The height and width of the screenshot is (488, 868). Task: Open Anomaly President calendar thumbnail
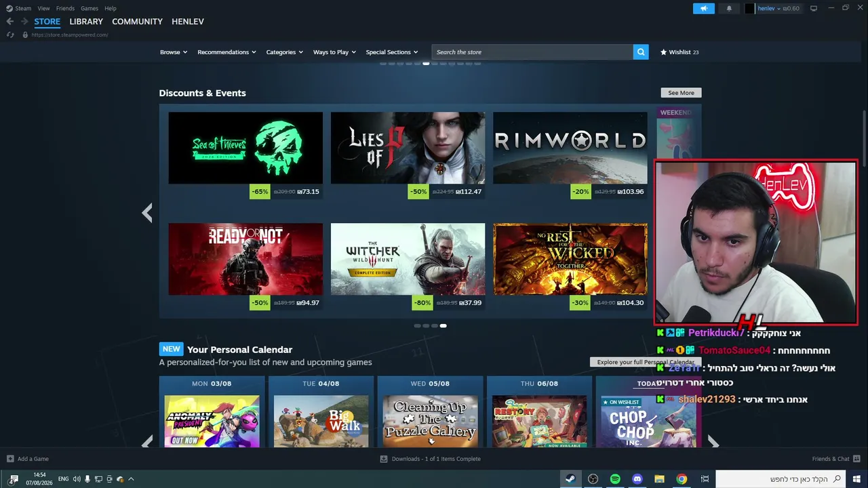[x=212, y=421]
